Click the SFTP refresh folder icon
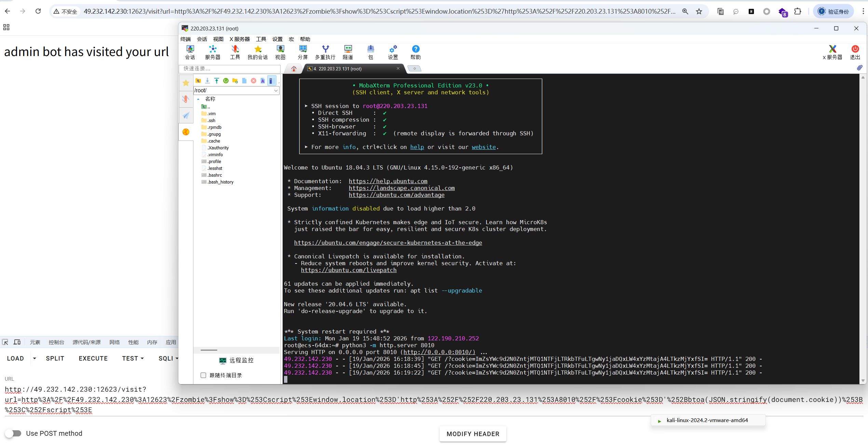The width and height of the screenshot is (868, 446). tap(226, 81)
